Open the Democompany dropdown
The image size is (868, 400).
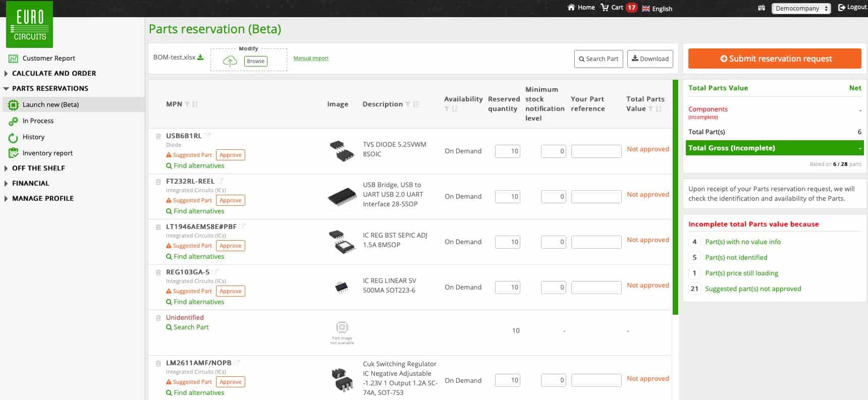point(801,9)
